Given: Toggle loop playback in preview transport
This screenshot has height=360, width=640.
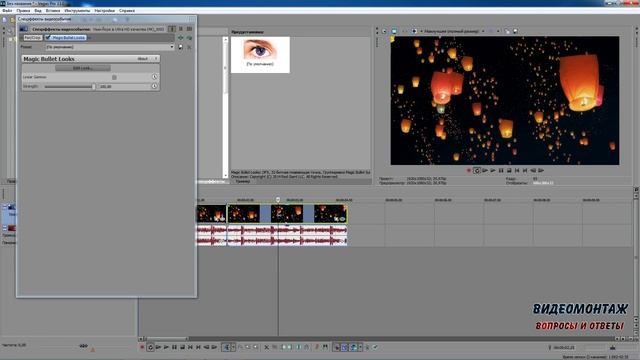Looking at the screenshot, I should point(477,171).
